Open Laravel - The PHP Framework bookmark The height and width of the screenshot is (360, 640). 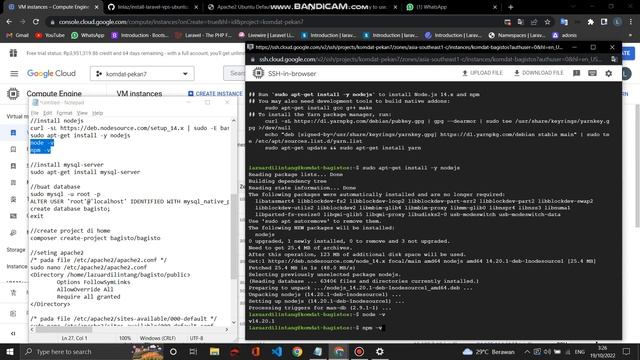coord(203,36)
